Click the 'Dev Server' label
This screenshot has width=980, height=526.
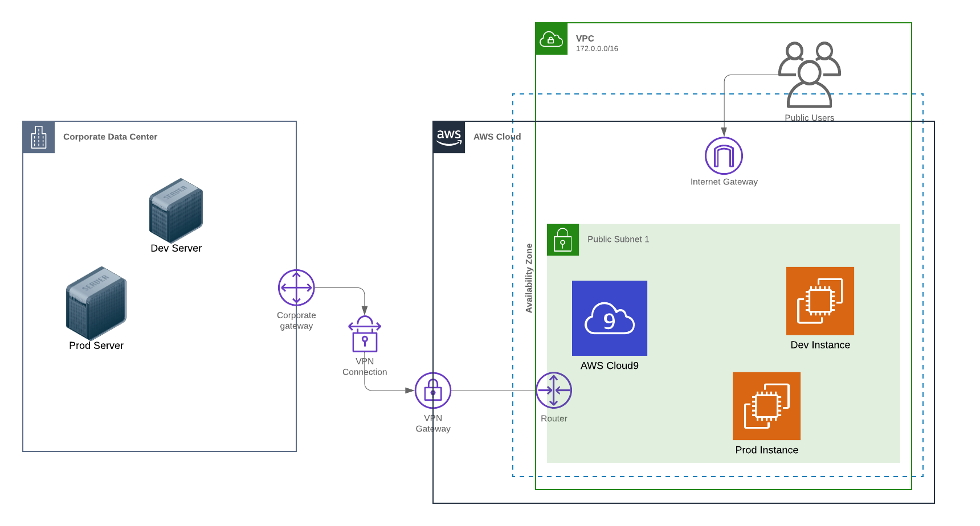[x=176, y=248]
